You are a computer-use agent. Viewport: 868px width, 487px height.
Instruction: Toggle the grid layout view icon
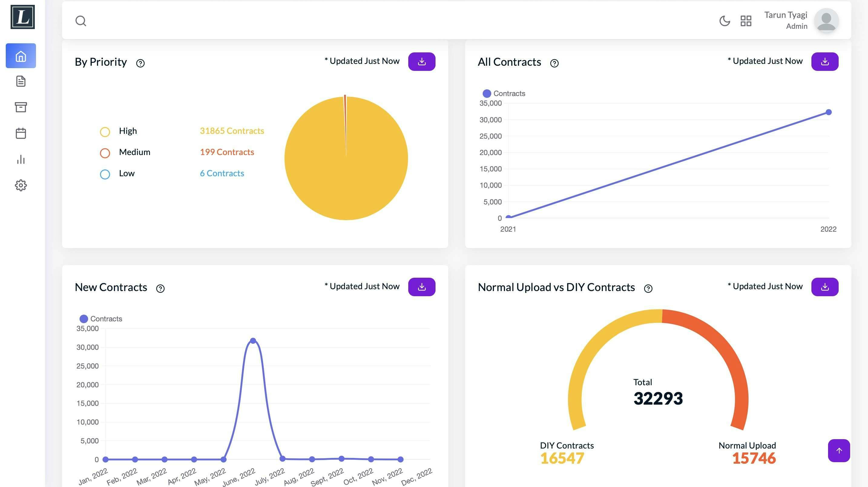point(746,20)
